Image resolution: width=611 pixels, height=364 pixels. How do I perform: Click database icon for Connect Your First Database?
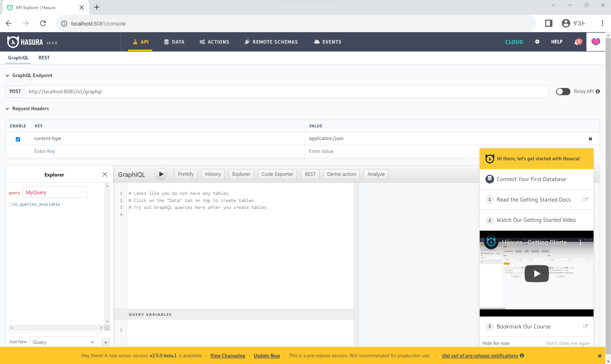pos(490,179)
